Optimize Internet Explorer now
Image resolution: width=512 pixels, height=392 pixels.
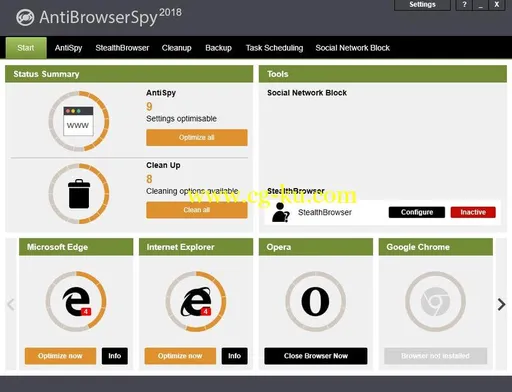(180, 356)
